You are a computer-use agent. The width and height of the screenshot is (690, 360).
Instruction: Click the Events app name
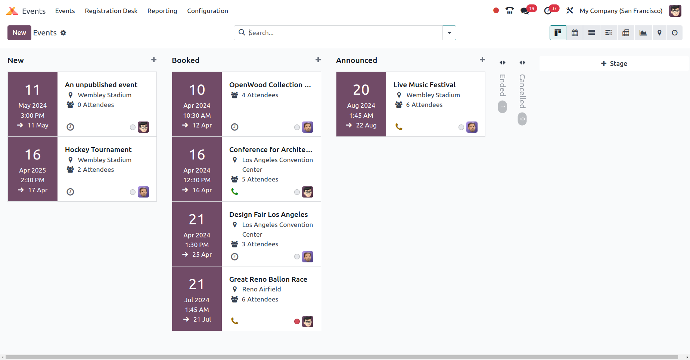(34, 11)
